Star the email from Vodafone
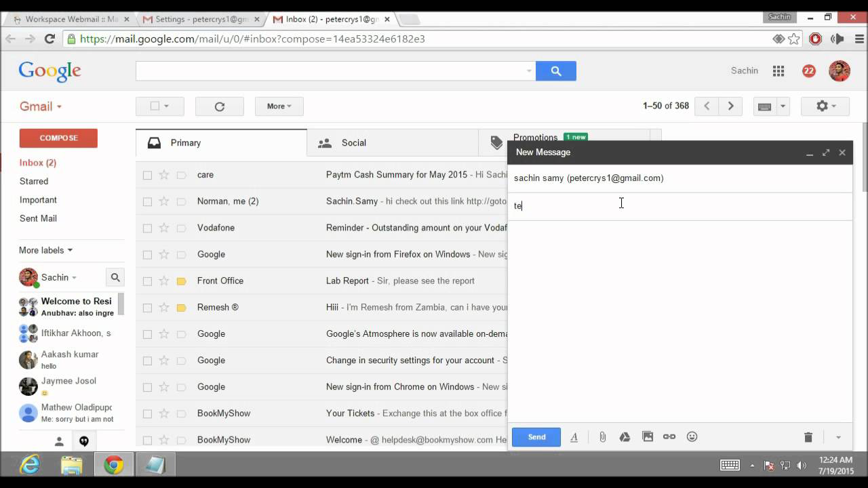The image size is (868, 488). 164,228
